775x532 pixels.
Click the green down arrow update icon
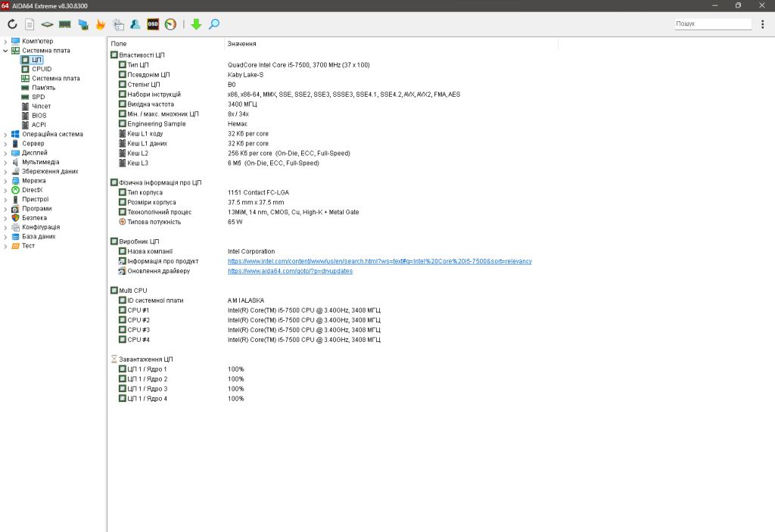pos(196,24)
